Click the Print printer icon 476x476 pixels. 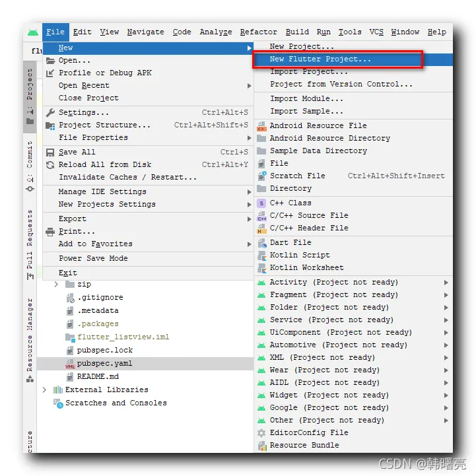[x=50, y=232]
